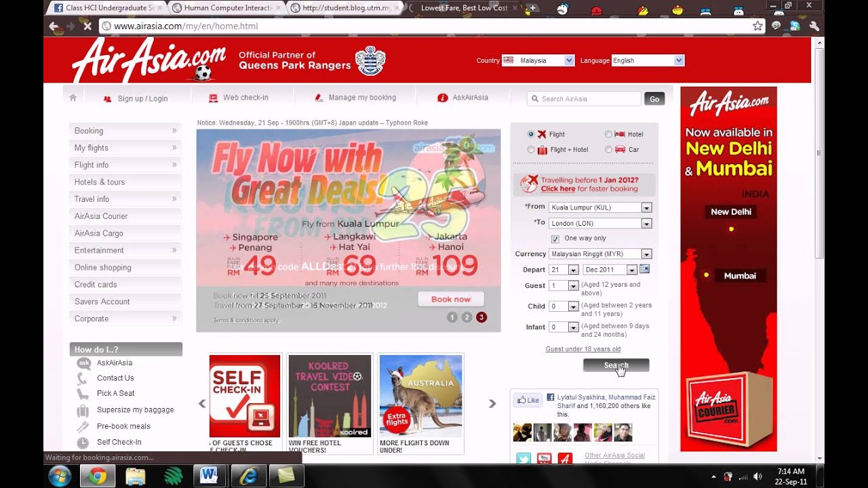The width and height of the screenshot is (868, 488).
Task: Click previous arrow in promo carousel
Action: (x=202, y=403)
